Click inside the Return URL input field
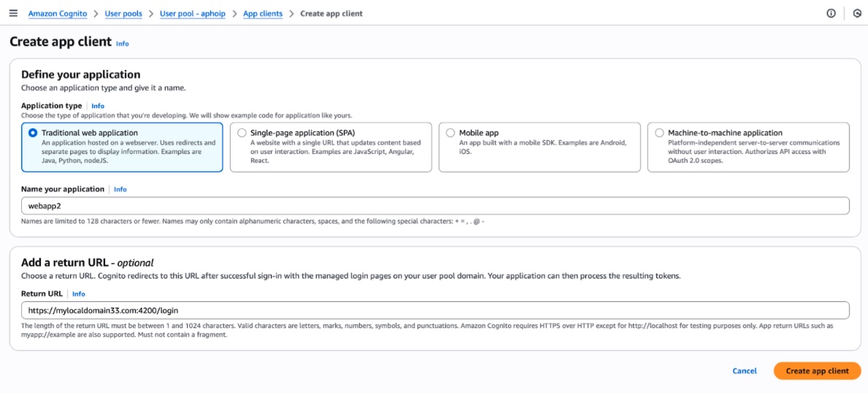The height and width of the screenshot is (393, 868). click(x=435, y=310)
